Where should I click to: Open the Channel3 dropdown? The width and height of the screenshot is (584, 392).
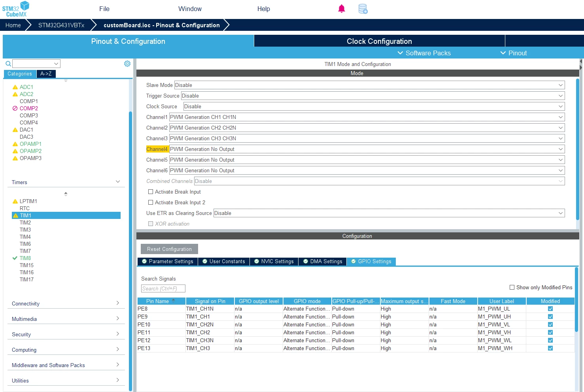click(367, 138)
